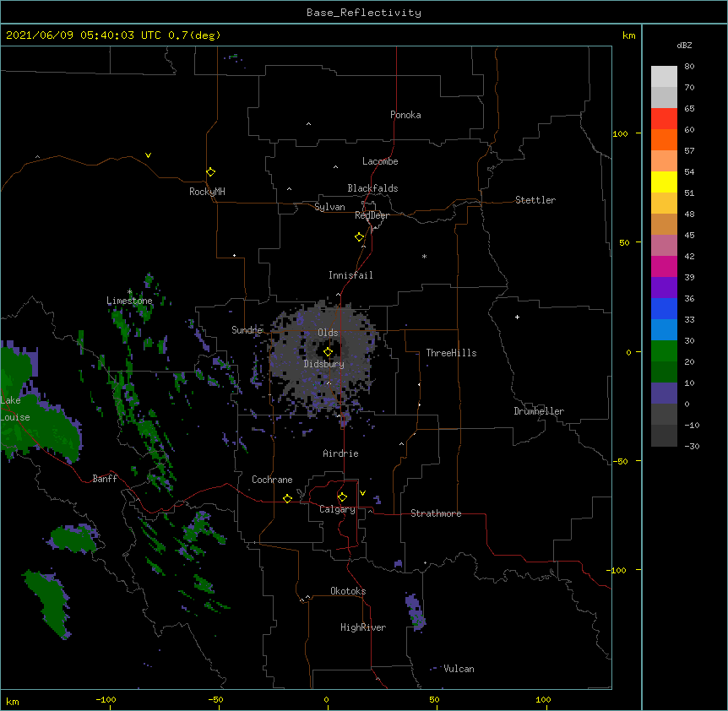Click the Cochrane label
728x711 pixels.
(272, 480)
